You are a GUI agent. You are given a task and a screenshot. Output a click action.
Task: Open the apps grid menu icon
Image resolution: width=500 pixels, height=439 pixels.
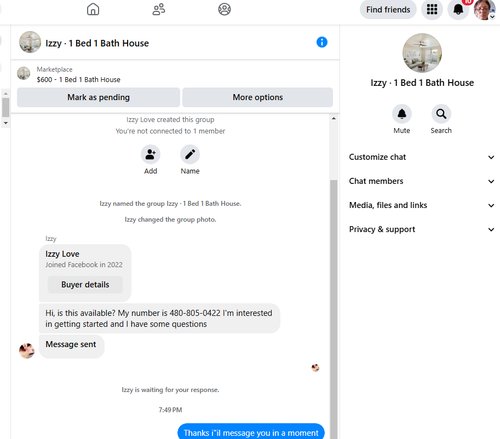click(x=432, y=9)
